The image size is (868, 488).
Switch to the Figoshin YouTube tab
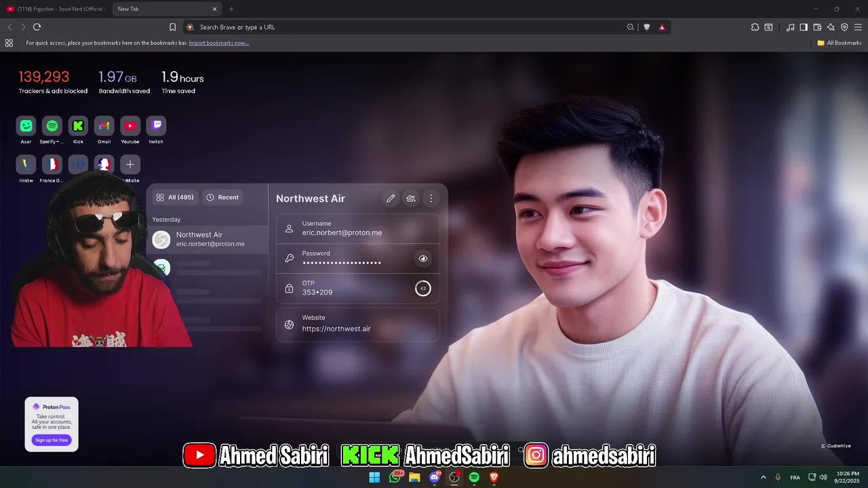point(56,9)
